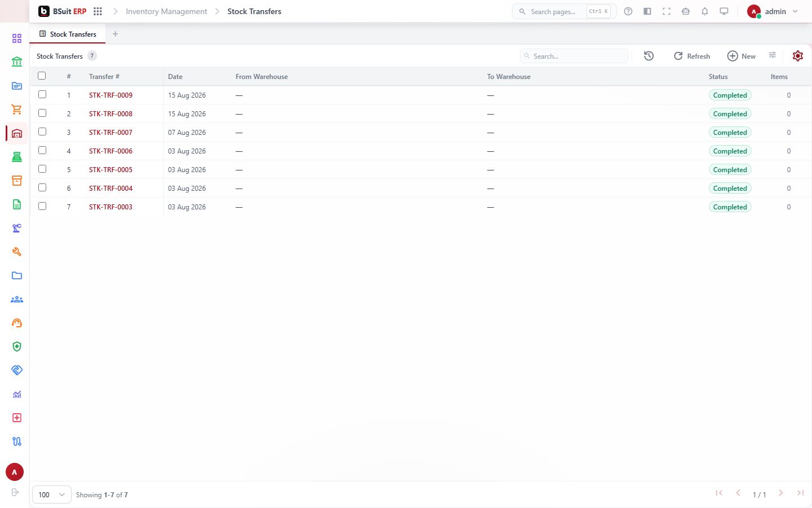Click the Search pages input field

(564, 11)
